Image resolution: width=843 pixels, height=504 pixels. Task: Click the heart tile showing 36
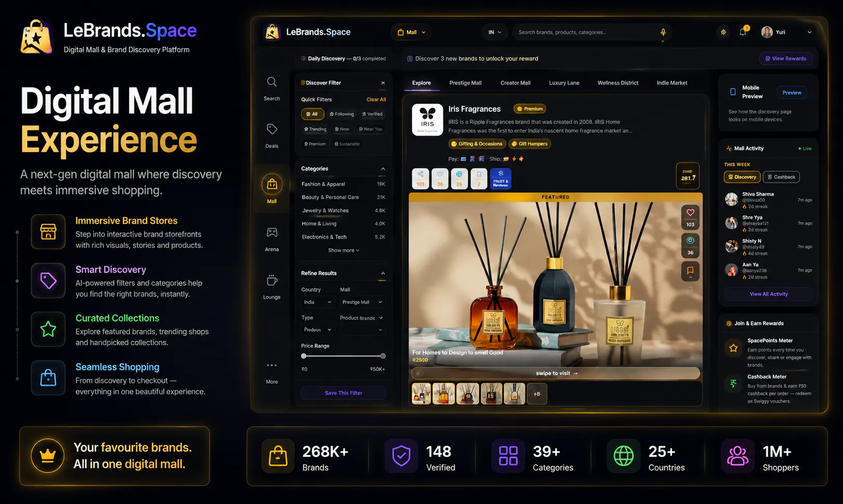440,178
